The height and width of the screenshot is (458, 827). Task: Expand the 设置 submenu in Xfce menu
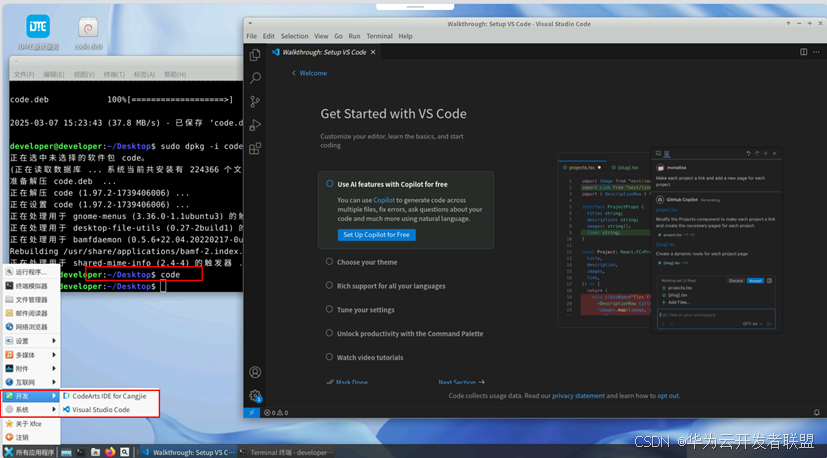point(31,341)
